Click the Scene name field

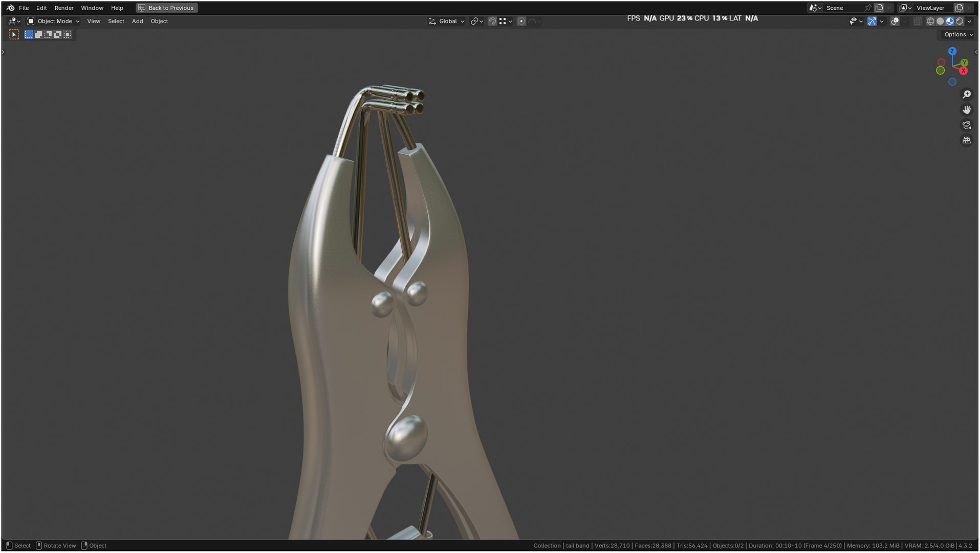tap(843, 8)
